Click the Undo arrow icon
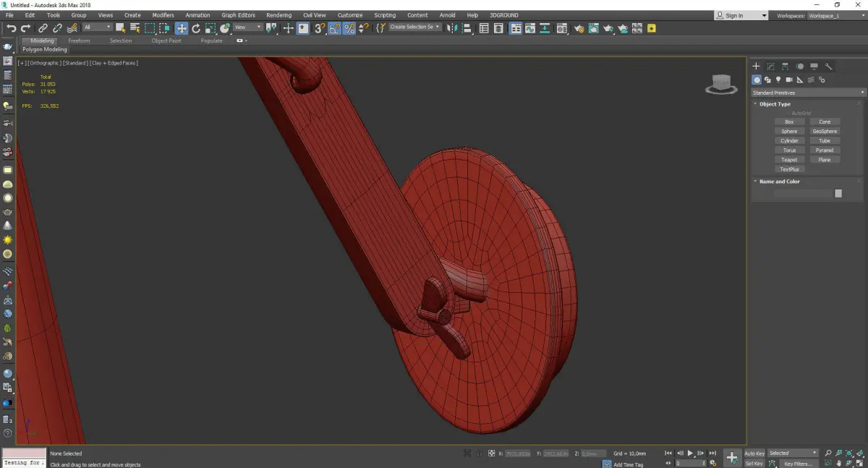The width and height of the screenshot is (868, 468). coord(12,28)
